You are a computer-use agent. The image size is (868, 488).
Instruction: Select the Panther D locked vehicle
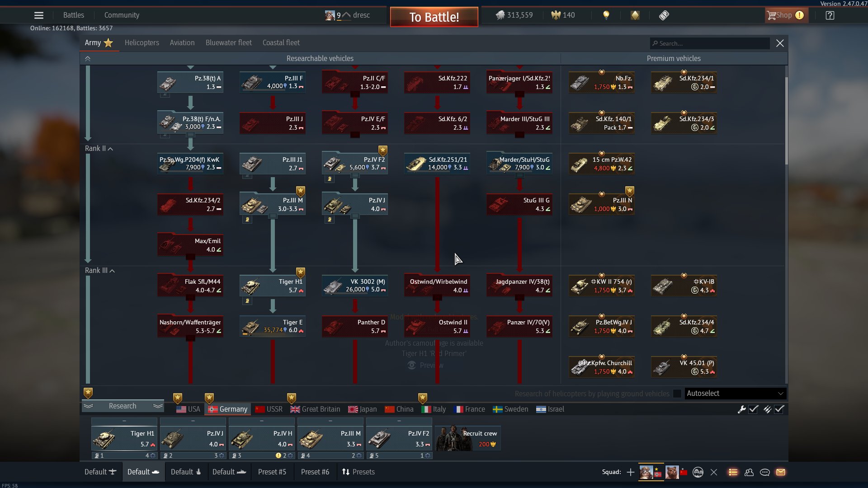[355, 326]
